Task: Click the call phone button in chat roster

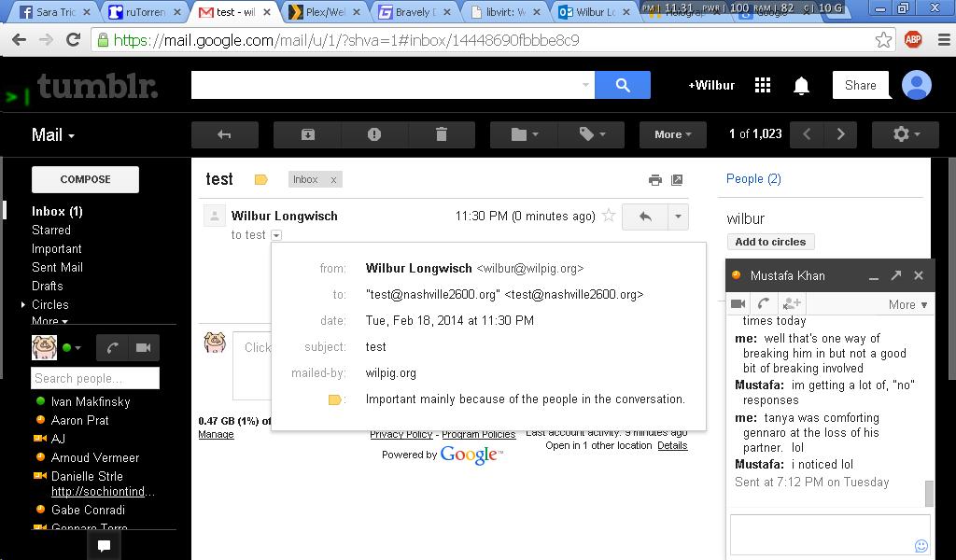Action: (112, 347)
